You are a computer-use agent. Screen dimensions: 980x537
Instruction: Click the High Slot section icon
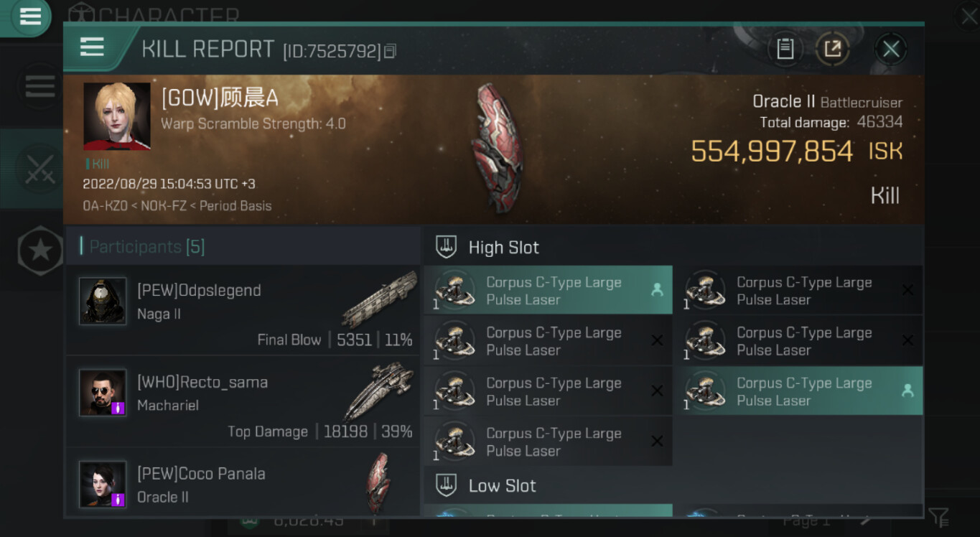tap(446, 248)
